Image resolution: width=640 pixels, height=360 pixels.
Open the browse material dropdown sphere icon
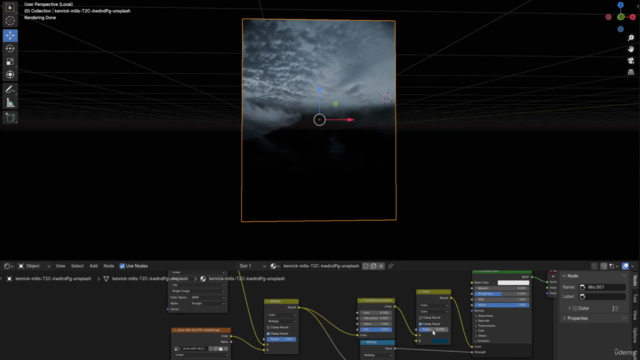(275, 266)
